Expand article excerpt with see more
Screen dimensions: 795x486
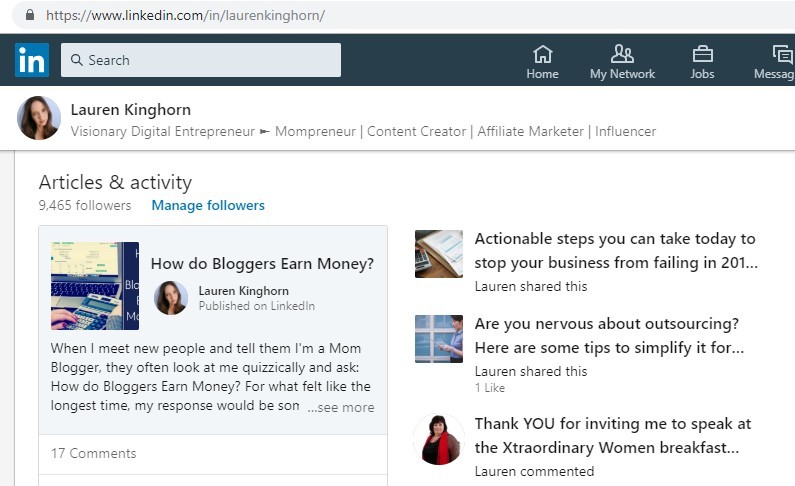pyautogui.click(x=341, y=407)
